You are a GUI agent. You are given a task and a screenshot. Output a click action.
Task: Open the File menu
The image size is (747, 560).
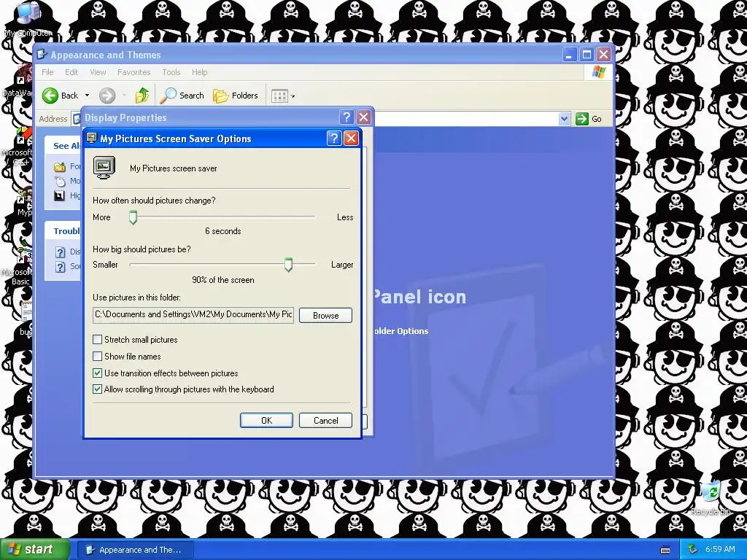click(x=47, y=72)
